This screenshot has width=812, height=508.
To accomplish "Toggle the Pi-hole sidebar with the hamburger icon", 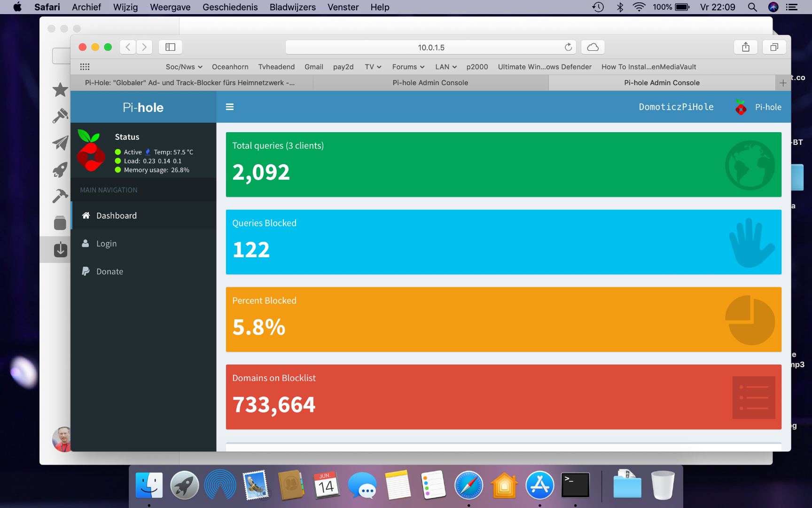I will coord(230,107).
